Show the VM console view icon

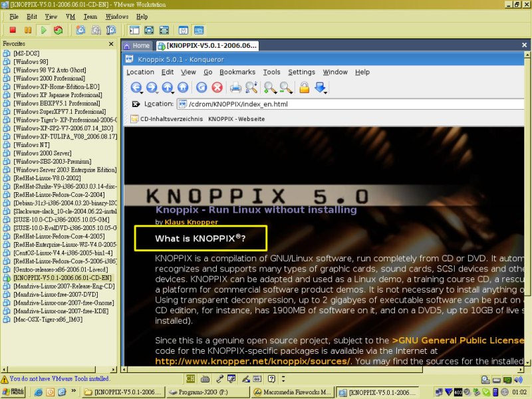[199, 30]
